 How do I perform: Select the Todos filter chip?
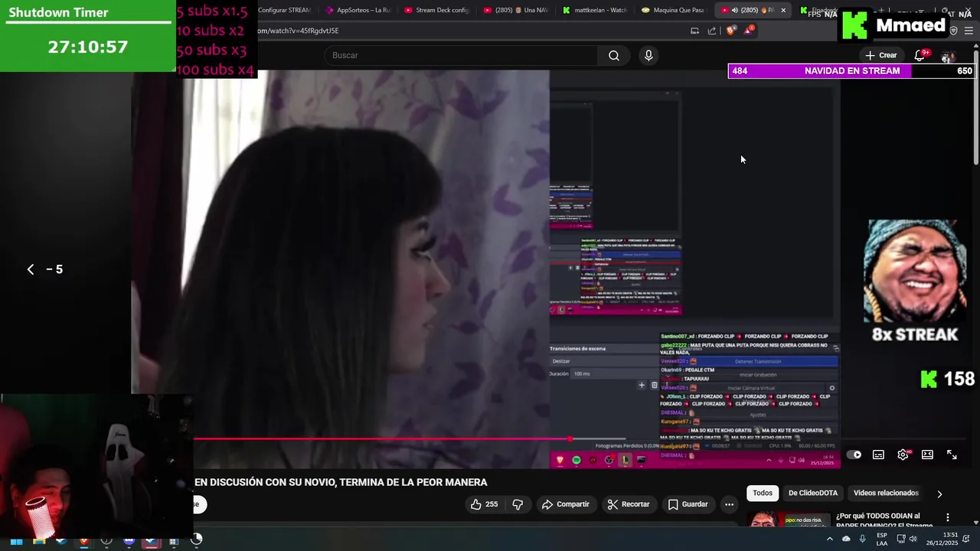[763, 494]
